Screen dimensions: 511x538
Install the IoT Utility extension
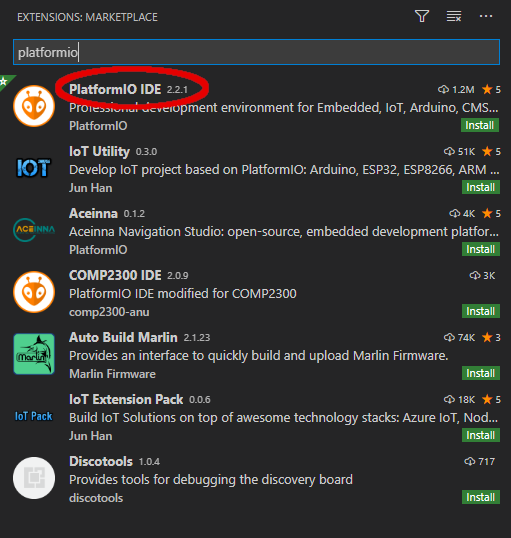(480, 187)
